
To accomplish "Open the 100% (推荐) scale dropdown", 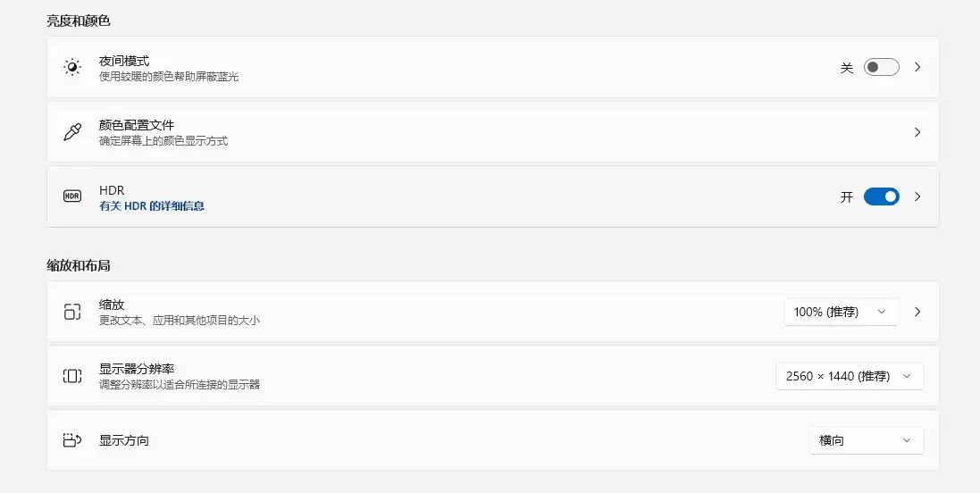I will pos(840,312).
